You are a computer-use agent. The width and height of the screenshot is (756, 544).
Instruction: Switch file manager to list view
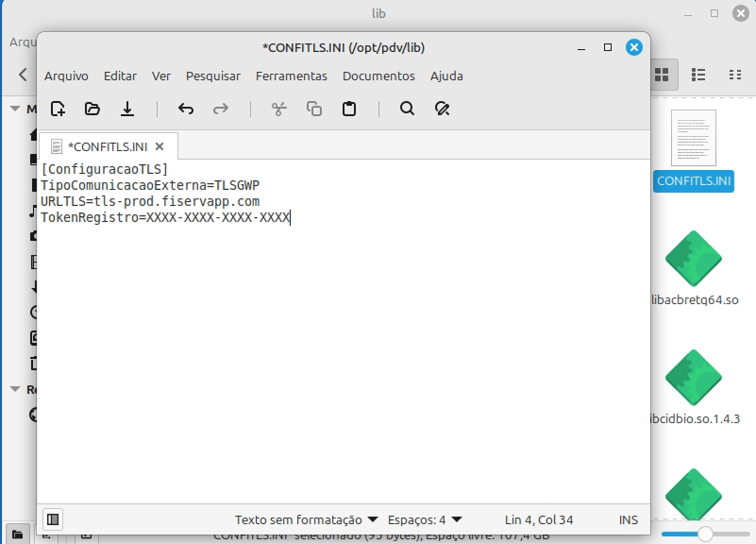[698, 74]
